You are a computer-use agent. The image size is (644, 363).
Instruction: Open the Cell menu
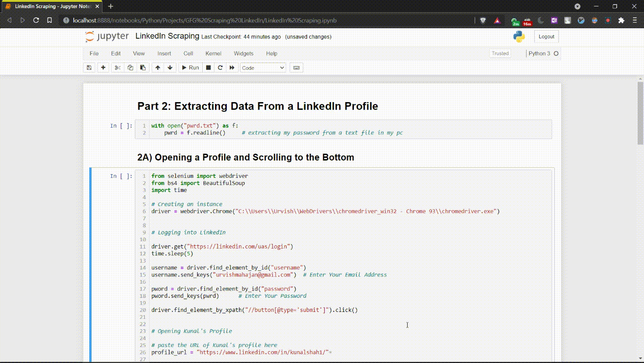(x=188, y=53)
